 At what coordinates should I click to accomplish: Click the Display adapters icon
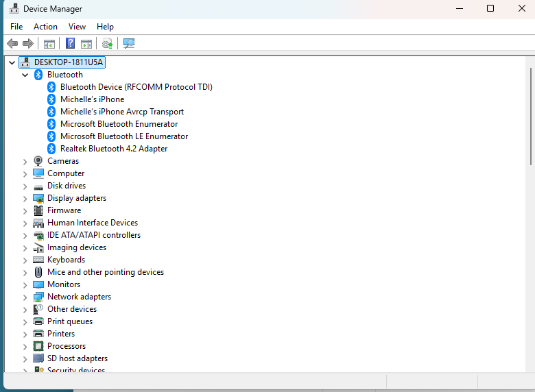point(38,198)
